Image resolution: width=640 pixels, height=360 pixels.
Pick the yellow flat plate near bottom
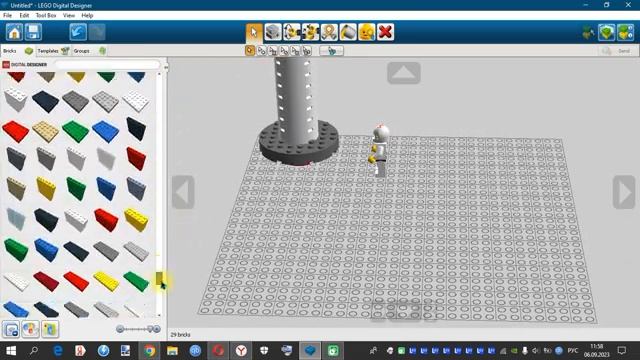click(106, 281)
